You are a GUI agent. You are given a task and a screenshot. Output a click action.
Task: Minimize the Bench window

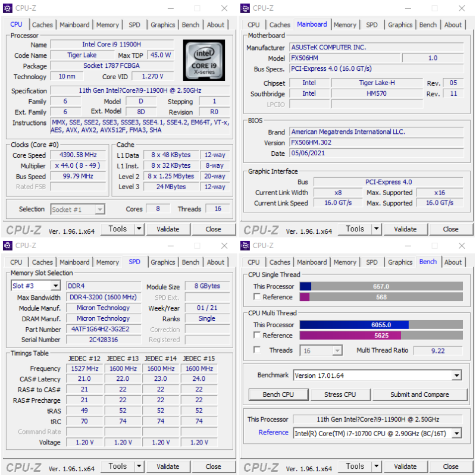click(408, 246)
